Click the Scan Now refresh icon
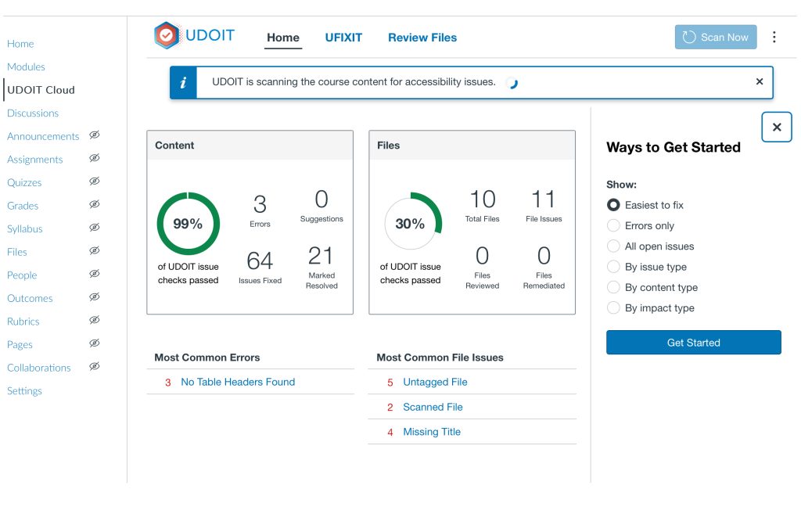801x532 pixels. (688, 36)
